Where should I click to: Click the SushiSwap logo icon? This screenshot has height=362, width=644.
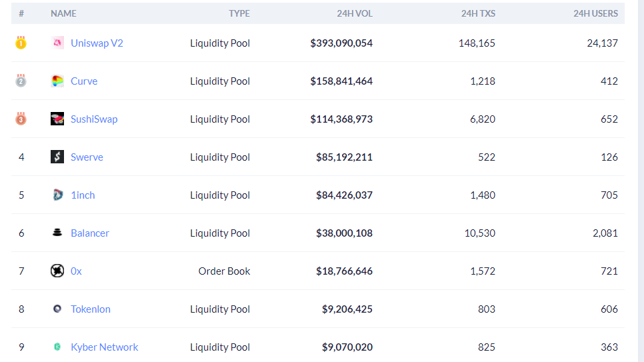57,119
